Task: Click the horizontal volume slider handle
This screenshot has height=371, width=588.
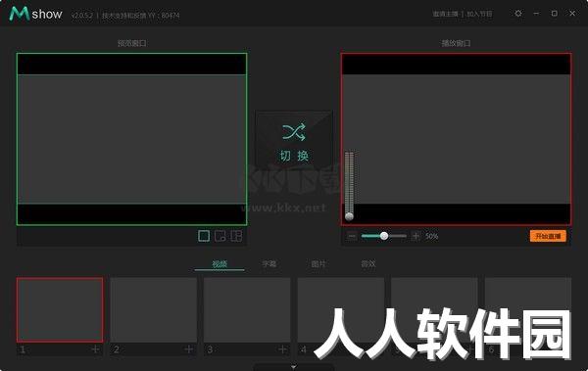Action: (x=384, y=236)
